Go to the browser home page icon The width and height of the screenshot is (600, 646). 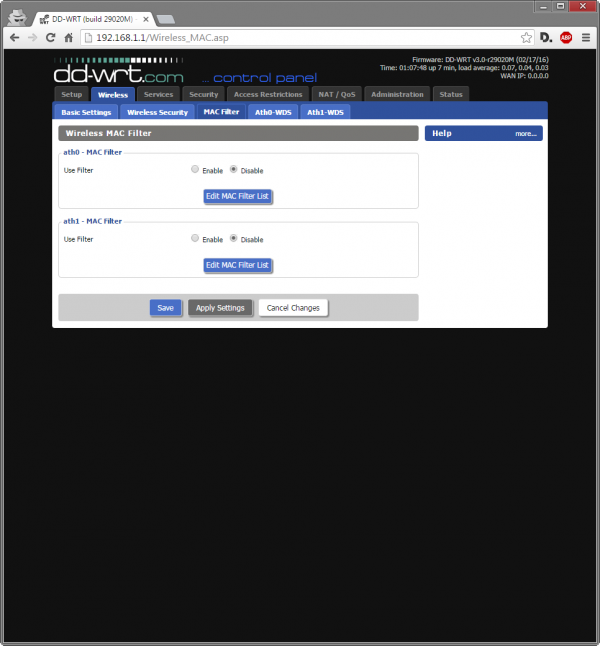coord(69,37)
